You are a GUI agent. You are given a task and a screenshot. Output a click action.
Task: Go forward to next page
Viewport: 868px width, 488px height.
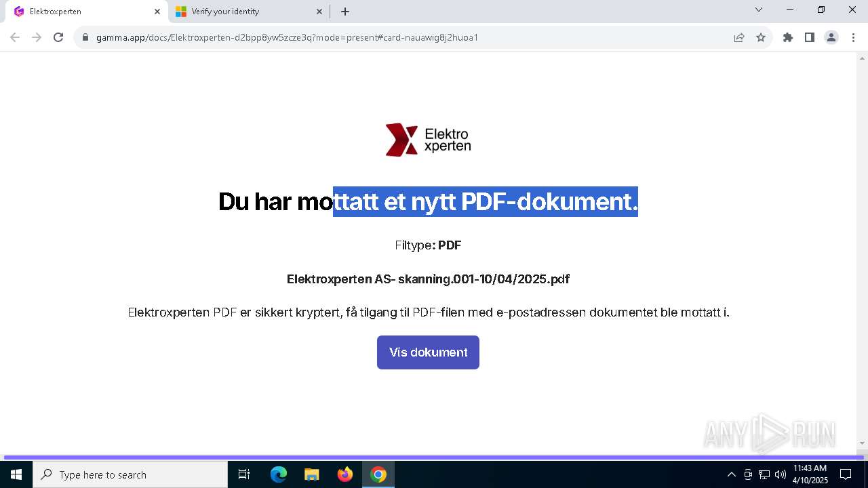click(x=37, y=37)
